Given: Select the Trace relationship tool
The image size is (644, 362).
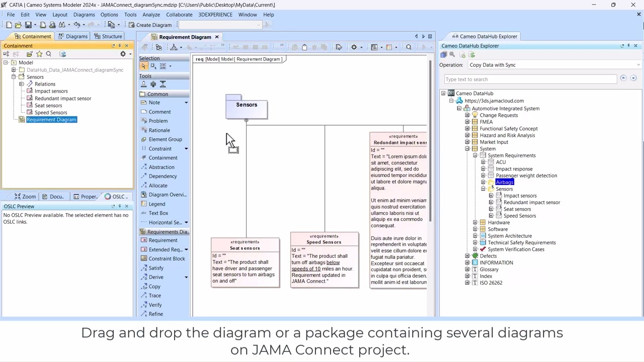Looking at the screenshot, I should pyautogui.click(x=154, y=296).
